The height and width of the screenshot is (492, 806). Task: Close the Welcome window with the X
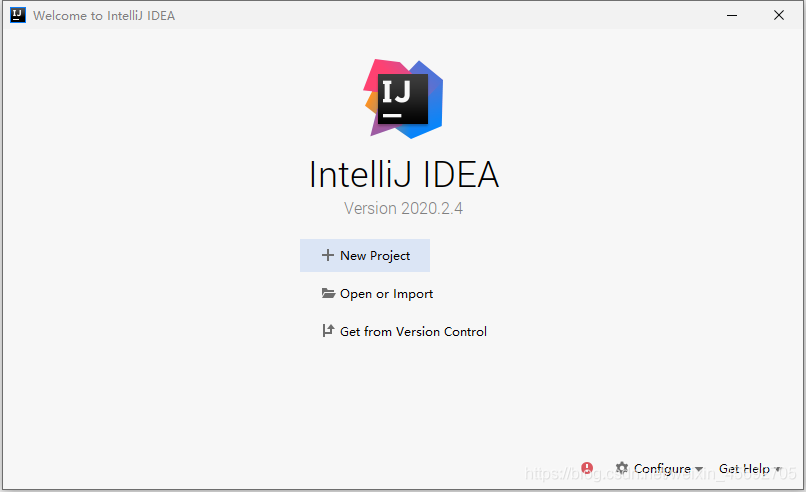[779, 15]
